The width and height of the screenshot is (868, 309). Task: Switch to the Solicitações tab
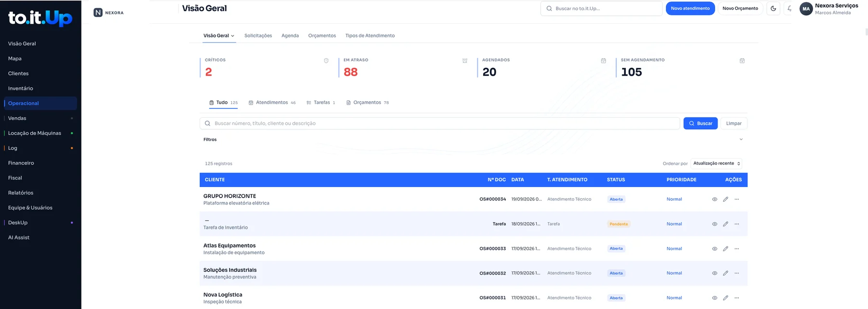pyautogui.click(x=258, y=36)
